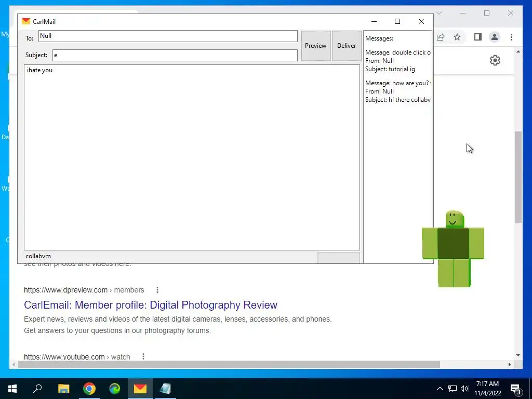Switch to Google Chrome on the taskbar

click(89, 389)
